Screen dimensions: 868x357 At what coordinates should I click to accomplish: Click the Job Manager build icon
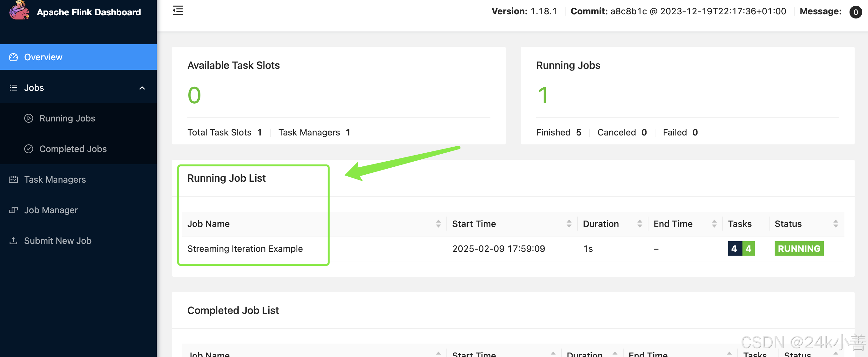13,210
